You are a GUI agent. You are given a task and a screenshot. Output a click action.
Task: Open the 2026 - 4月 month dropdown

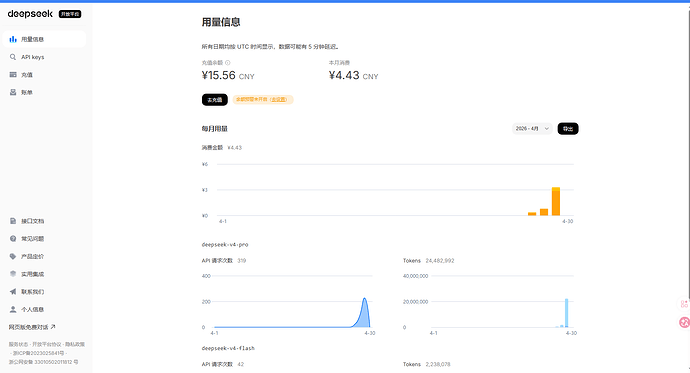tap(532, 128)
